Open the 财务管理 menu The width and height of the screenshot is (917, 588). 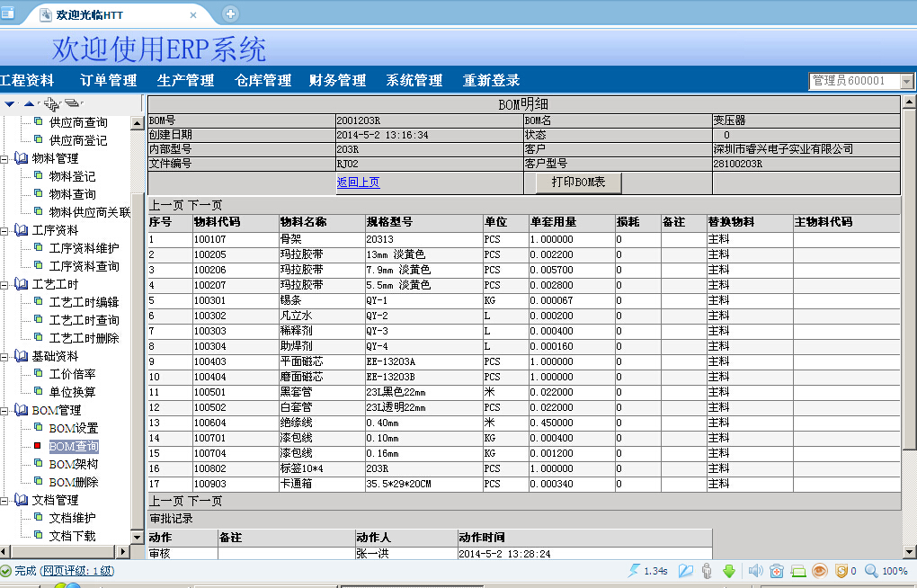(337, 80)
